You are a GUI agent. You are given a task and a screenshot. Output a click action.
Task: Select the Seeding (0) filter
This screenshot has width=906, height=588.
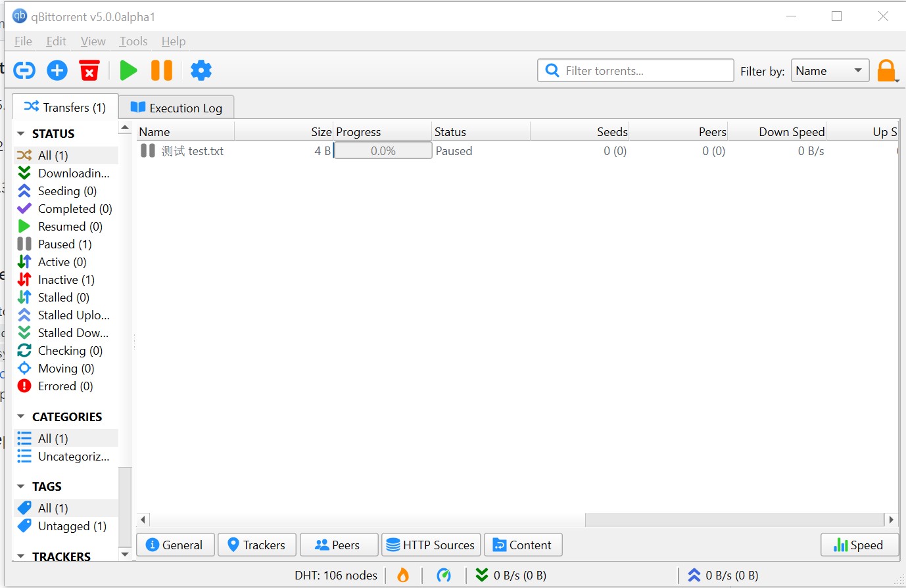pyautogui.click(x=66, y=191)
